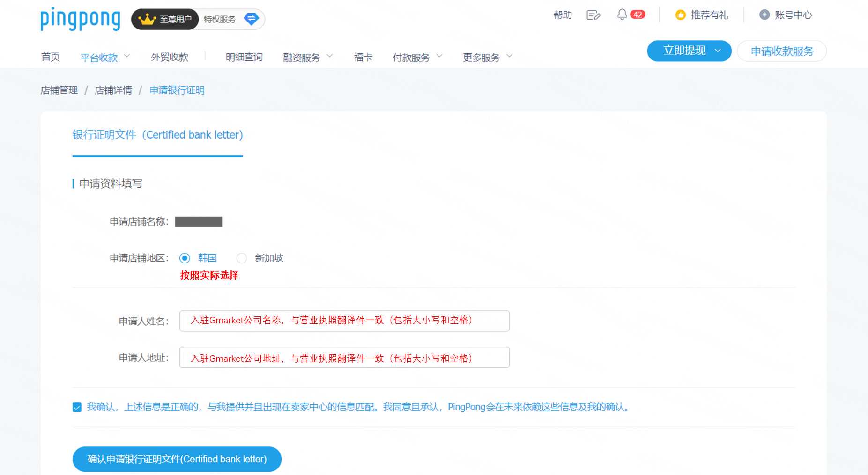The image size is (868, 475).
Task: Click the 申请人姓名 input field
Action: [344, 321]
